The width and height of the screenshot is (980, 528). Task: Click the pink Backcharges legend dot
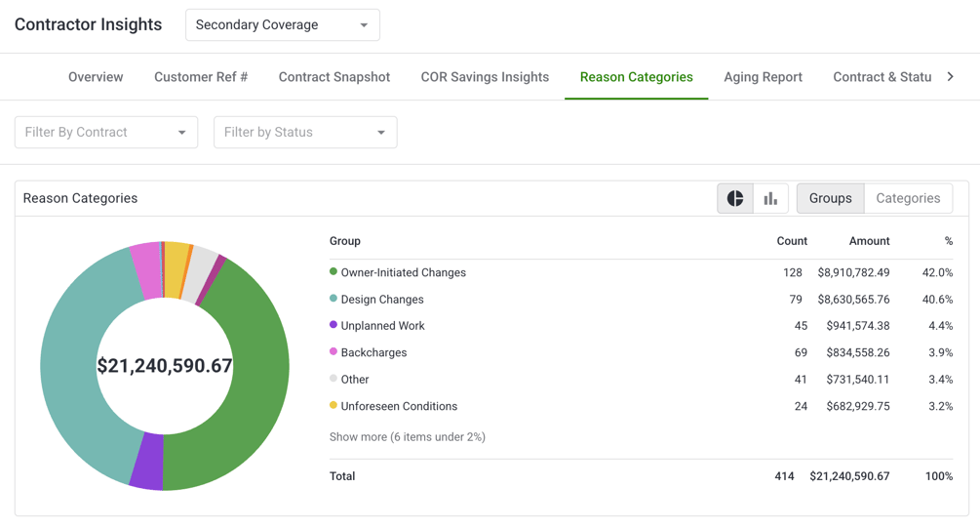pyautogui.click(x=333, y=351)
